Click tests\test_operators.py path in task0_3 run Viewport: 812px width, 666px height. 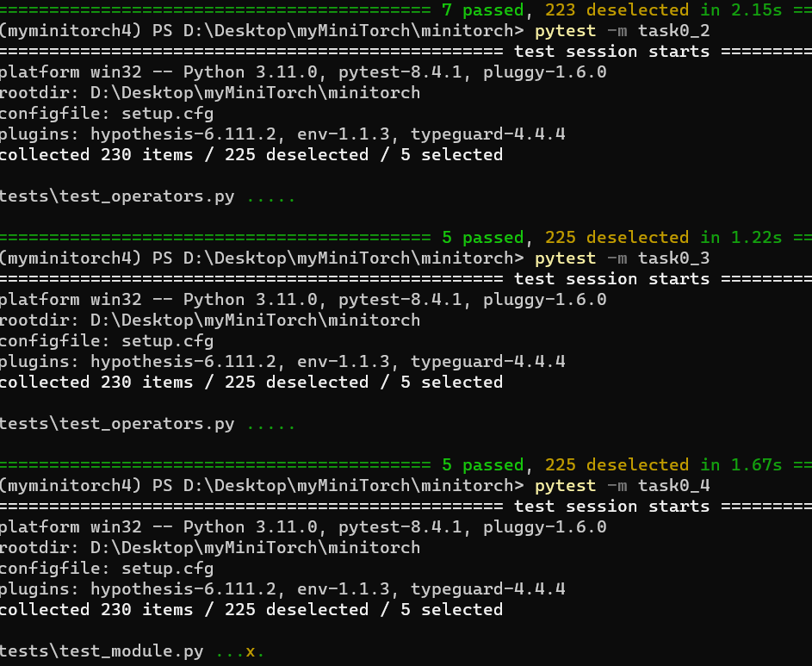(x=117, y=424)
